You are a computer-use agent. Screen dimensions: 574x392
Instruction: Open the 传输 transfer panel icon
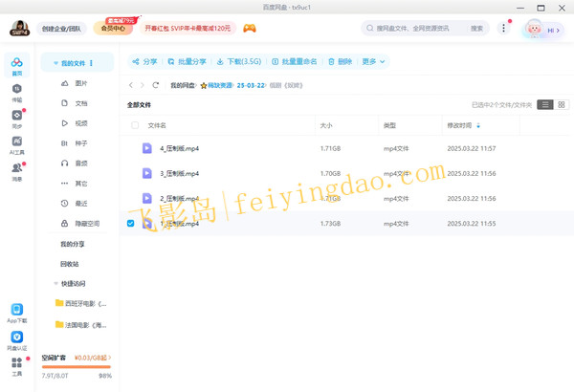point(17,93)
